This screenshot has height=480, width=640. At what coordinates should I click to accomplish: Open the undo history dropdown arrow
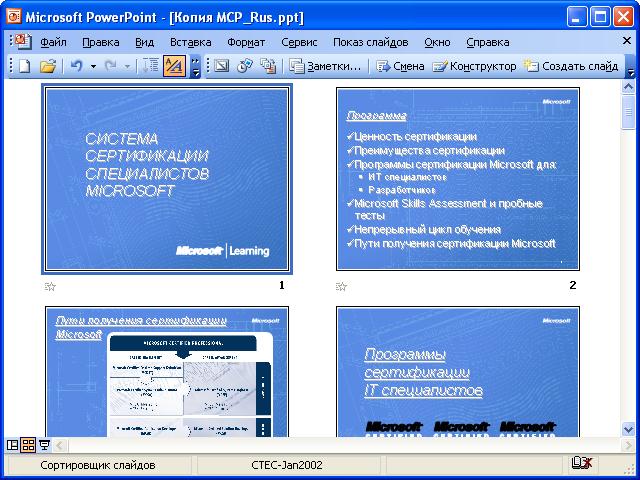[93, 66]
